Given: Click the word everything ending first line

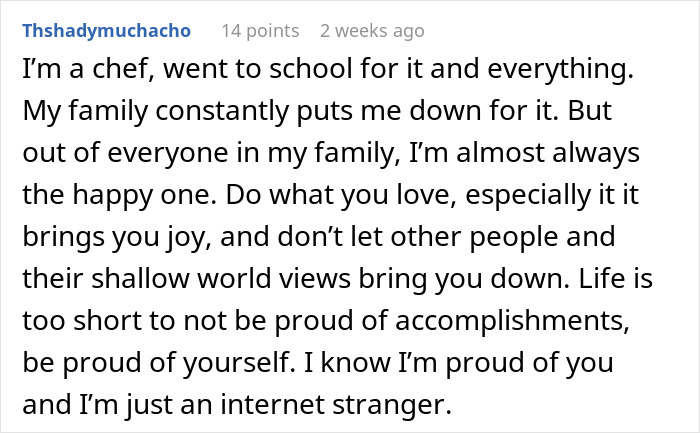Looking at the screenshot, I should [560, 70].
